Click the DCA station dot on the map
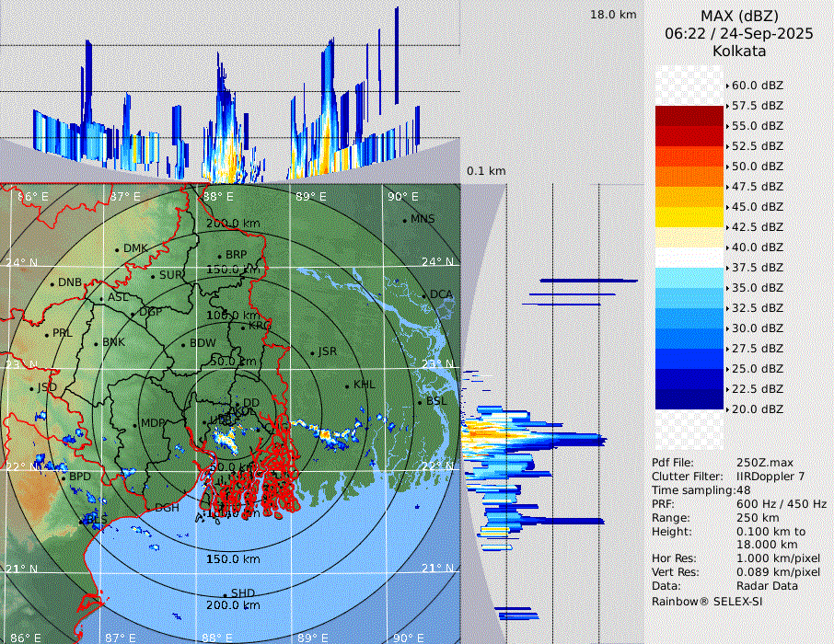The image size is (834, 644). 424,295
